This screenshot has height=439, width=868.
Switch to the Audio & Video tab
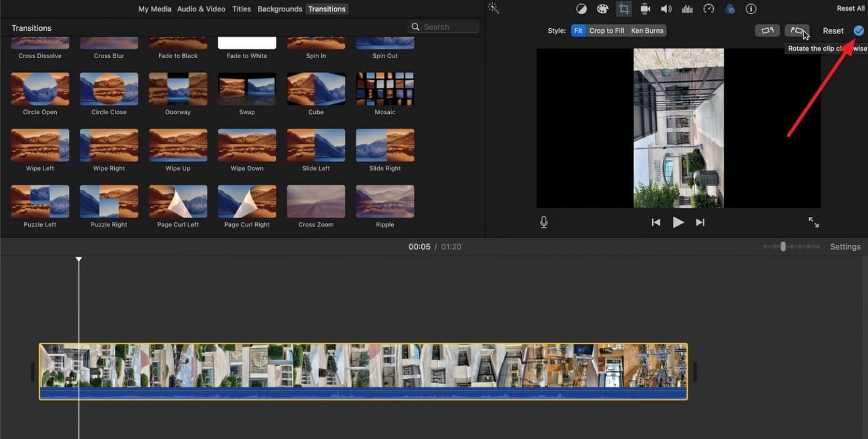coord(201,9)
